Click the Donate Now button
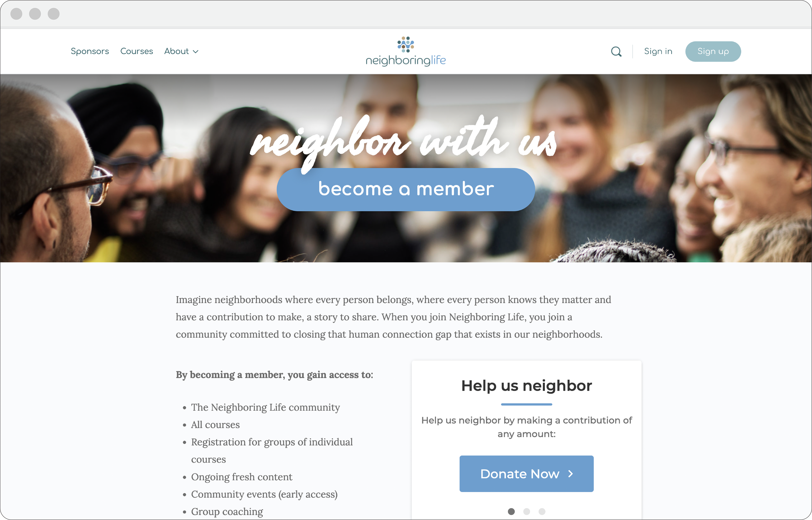The width and height of the screenshot is (812, 520). 526,474
